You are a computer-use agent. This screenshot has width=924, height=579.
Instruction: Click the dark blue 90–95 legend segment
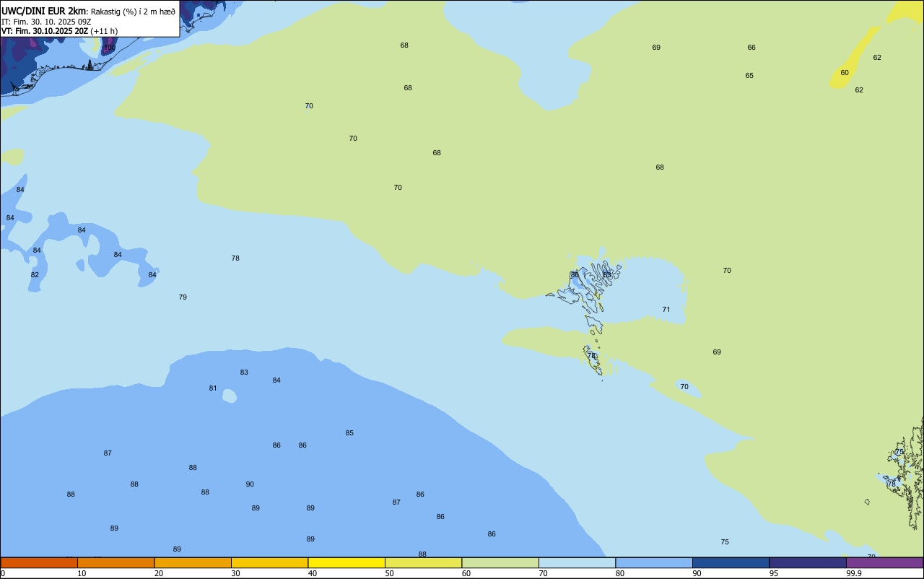pos(731,562)
